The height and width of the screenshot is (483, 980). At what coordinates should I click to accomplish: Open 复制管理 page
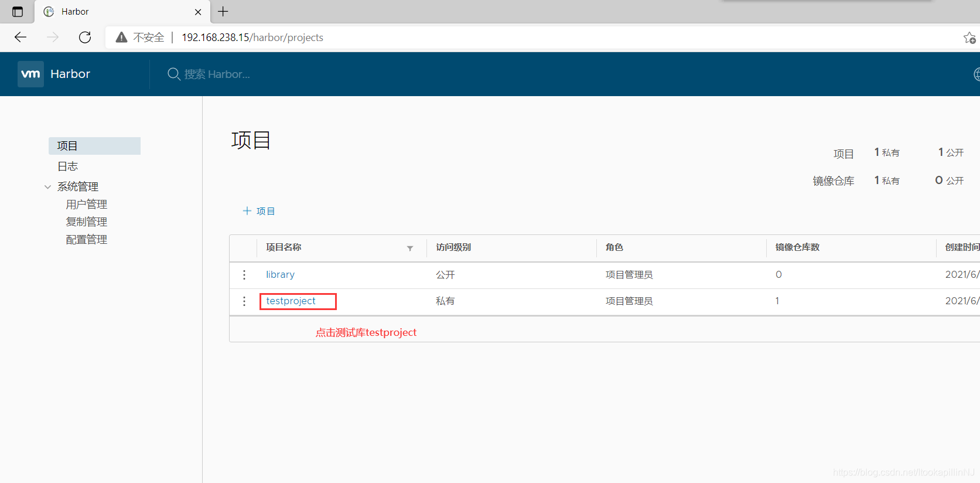[87, 222]
